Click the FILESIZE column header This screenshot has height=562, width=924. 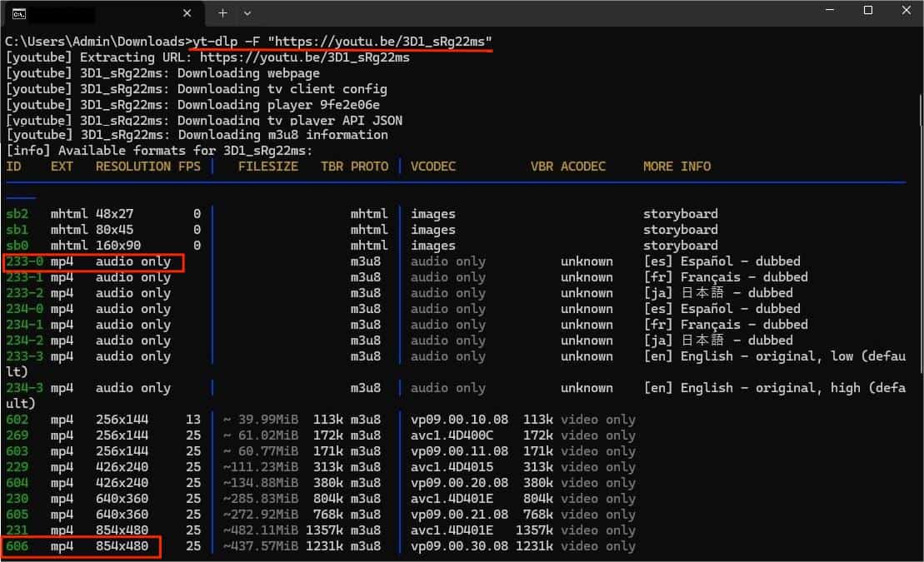point(267,167)
